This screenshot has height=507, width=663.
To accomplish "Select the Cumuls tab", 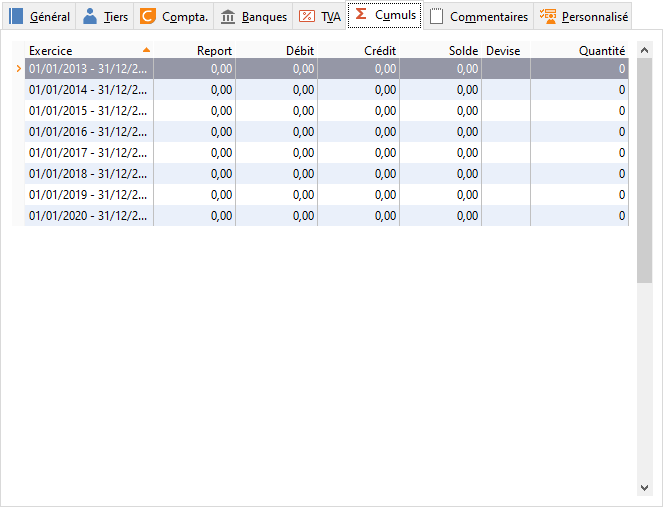I will click(x=385, y=15).
